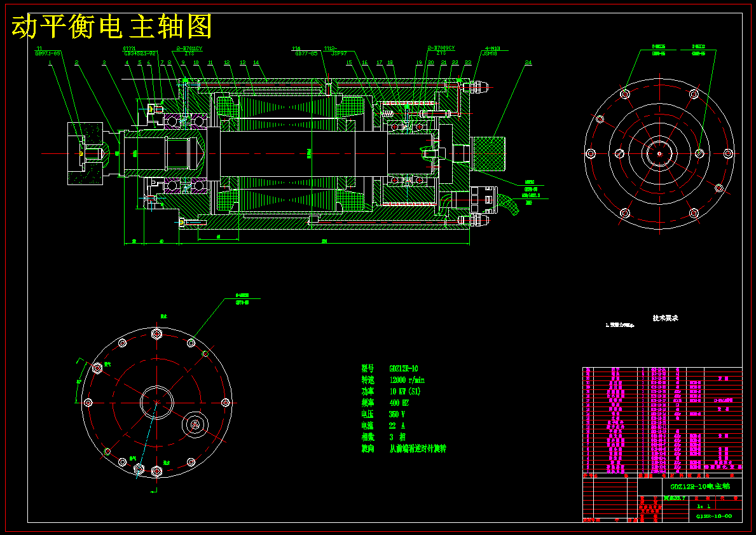
Task: Click the JSP97 callout label
Action: click(x=339, y=53)
